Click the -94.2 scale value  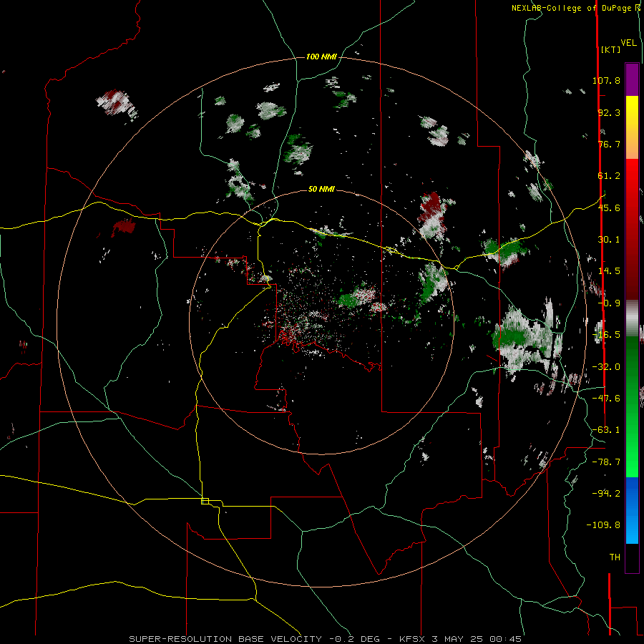[x=606, y=494]
